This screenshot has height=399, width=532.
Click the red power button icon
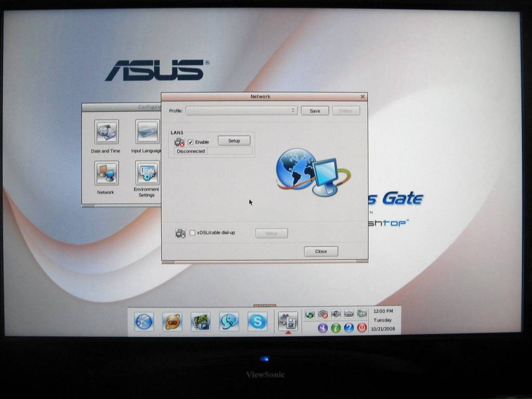[x=362, y=328]
